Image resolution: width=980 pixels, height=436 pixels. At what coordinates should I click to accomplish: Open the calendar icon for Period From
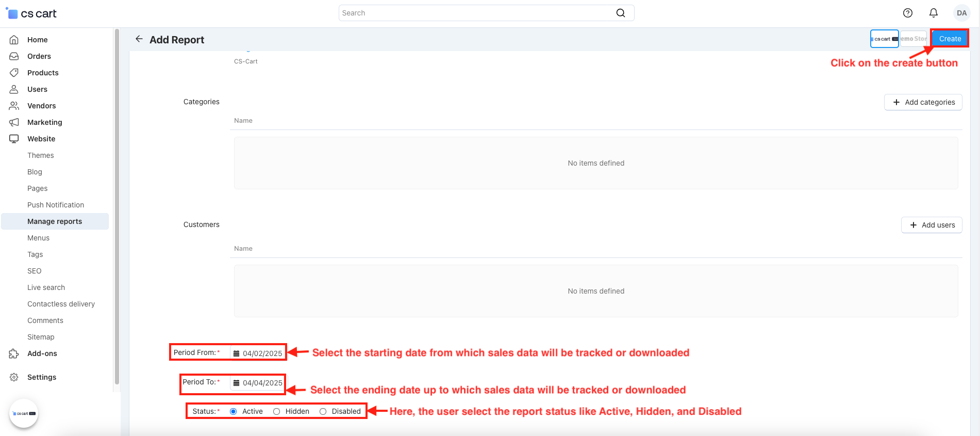pos(237,353)
